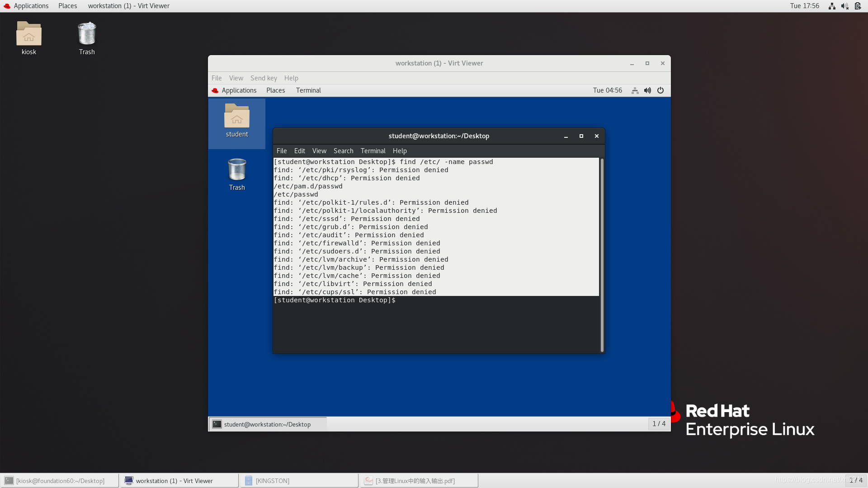The image size is (868, 488).
Task: Click the guest volume speaker icon
Action: [647, 90]
